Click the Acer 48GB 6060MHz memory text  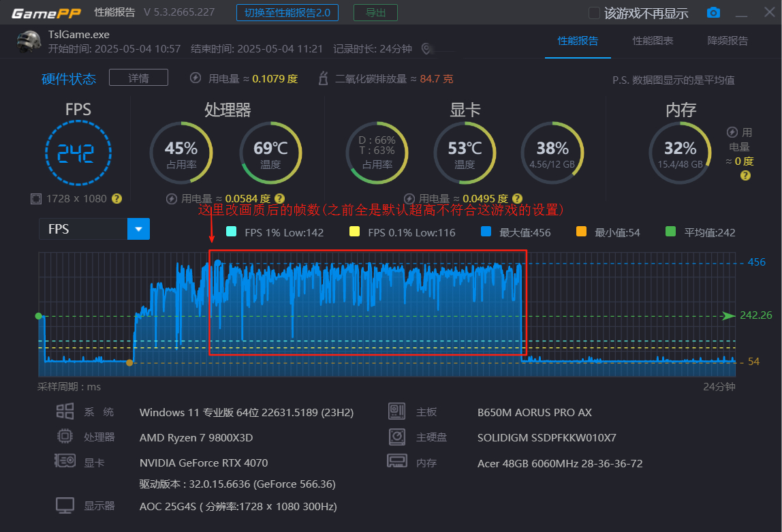coord(560,464)
